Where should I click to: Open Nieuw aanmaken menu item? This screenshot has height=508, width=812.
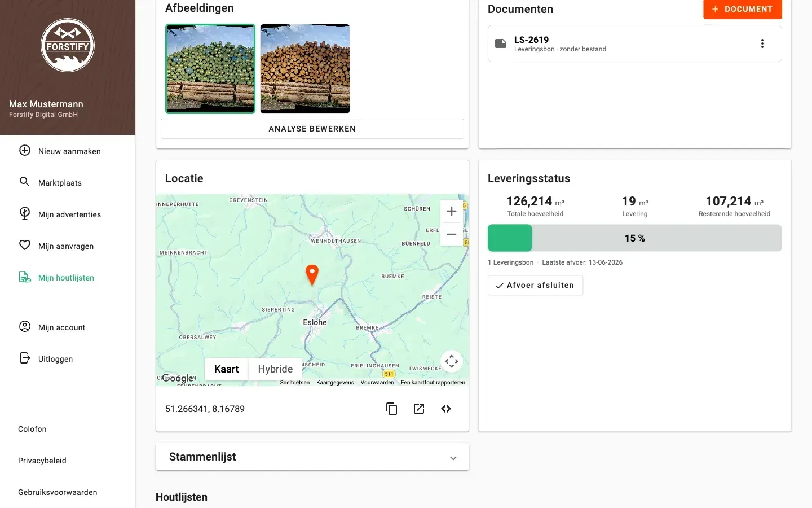tap(68, 151)
